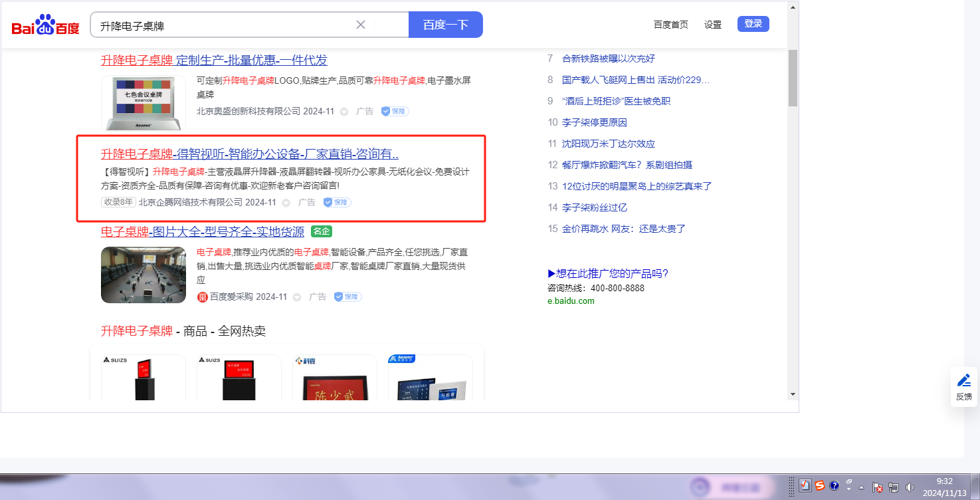Click the Sogou input method tray icon
980x500 pixels.
click(x=820, y=485)
